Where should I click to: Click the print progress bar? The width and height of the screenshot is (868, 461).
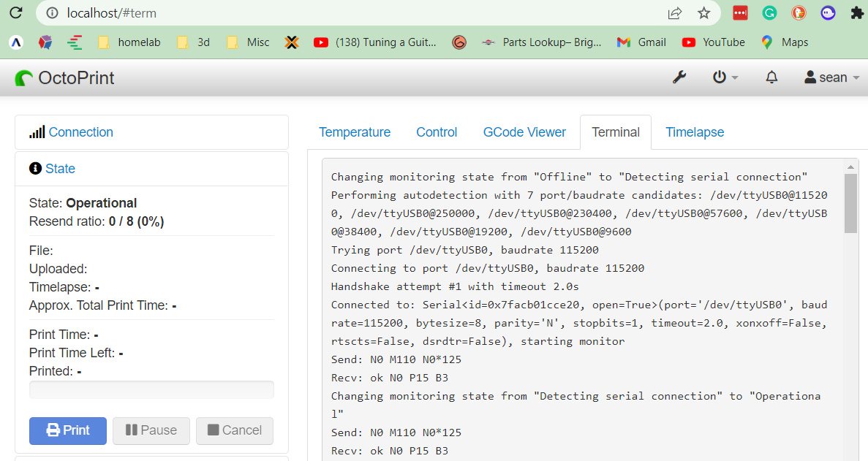151,389
